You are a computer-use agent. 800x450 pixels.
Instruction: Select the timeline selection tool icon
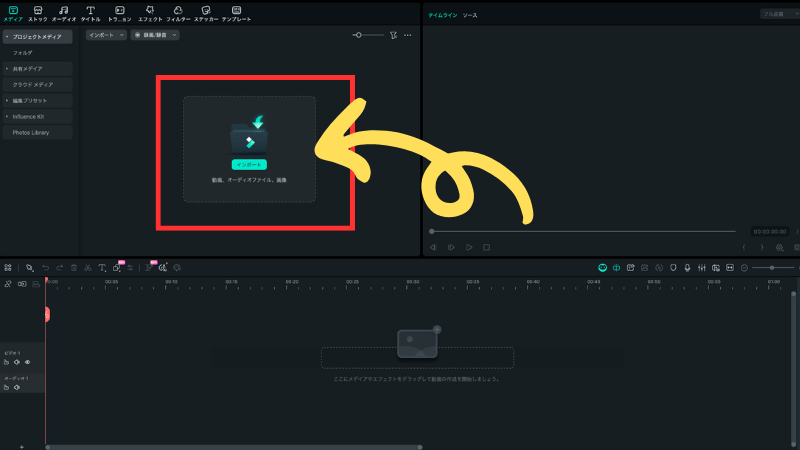[x=30, y=268]
